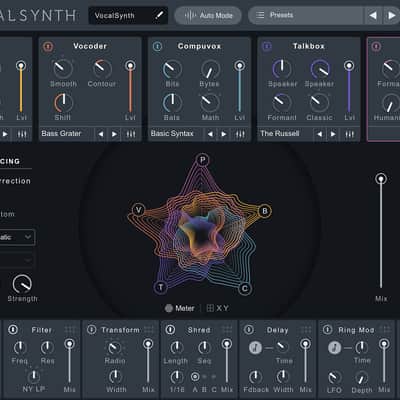Click the T node in the visualizer
400x400 pixels.
point(161,287)
